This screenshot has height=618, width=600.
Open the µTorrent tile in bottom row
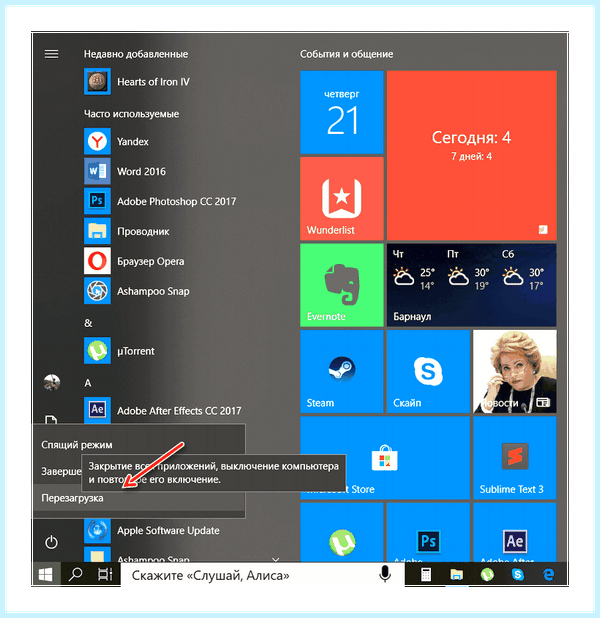pos(341,532)
